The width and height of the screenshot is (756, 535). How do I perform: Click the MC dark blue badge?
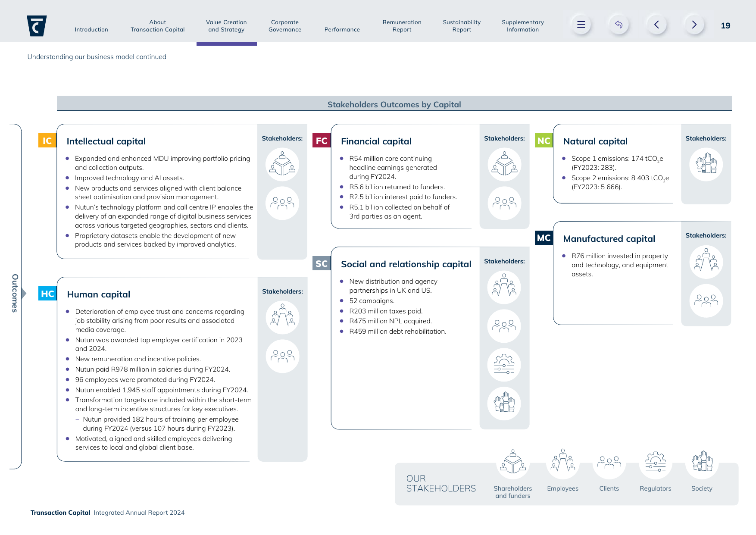pyautogui.click(x=544, y=238)
